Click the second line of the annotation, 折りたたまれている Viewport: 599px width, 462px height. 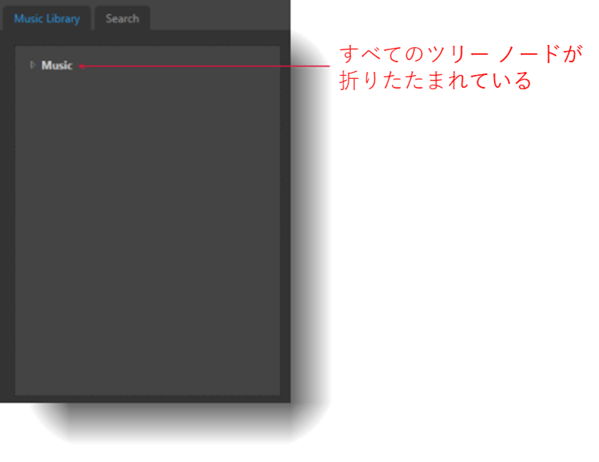(435, 81)
